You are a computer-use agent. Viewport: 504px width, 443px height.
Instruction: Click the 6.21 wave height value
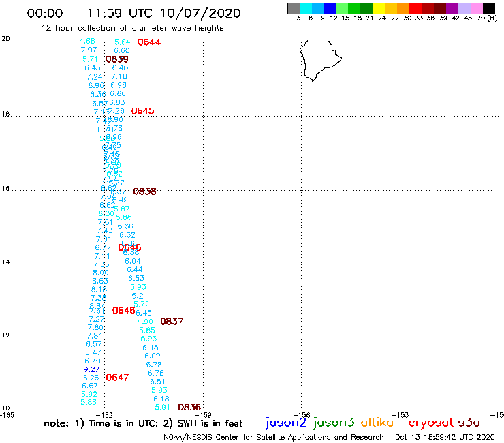click(x=140, y=296)
